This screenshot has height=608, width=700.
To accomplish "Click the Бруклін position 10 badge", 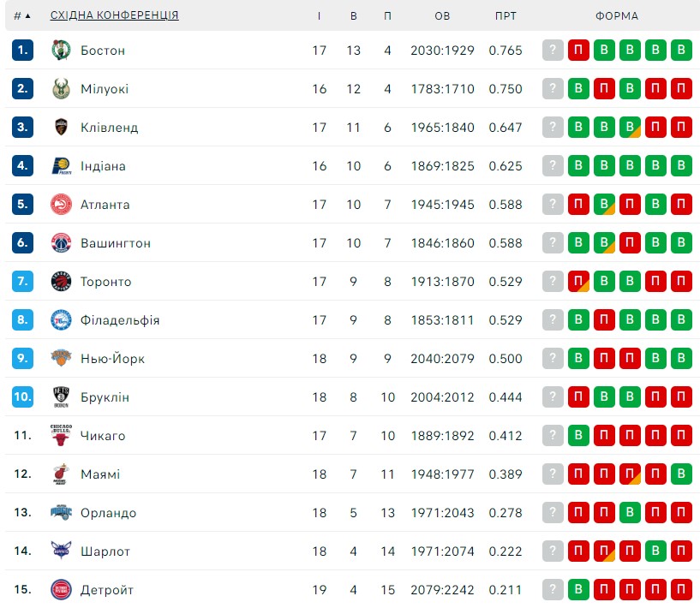I will (23, 396).
